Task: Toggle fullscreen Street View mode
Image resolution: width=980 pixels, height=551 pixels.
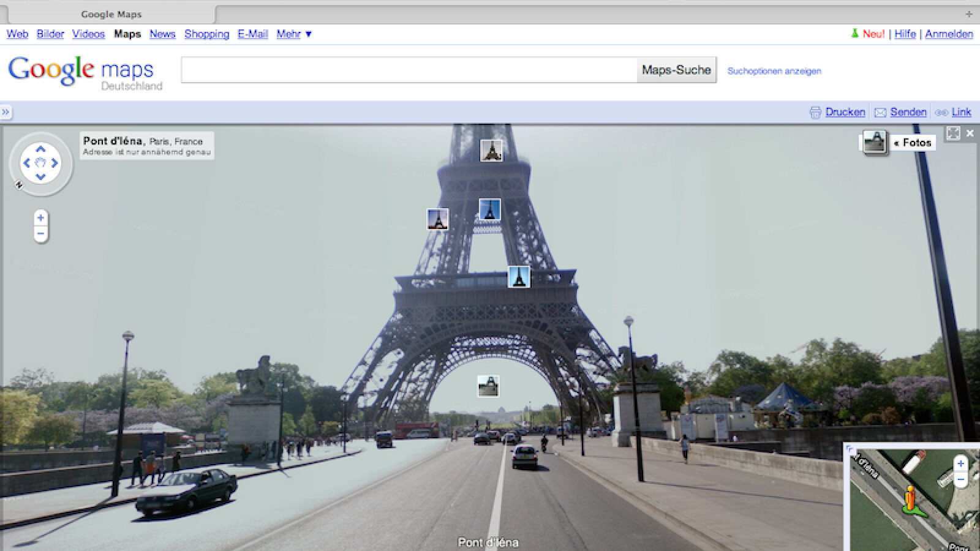Action: pos(953,133)
